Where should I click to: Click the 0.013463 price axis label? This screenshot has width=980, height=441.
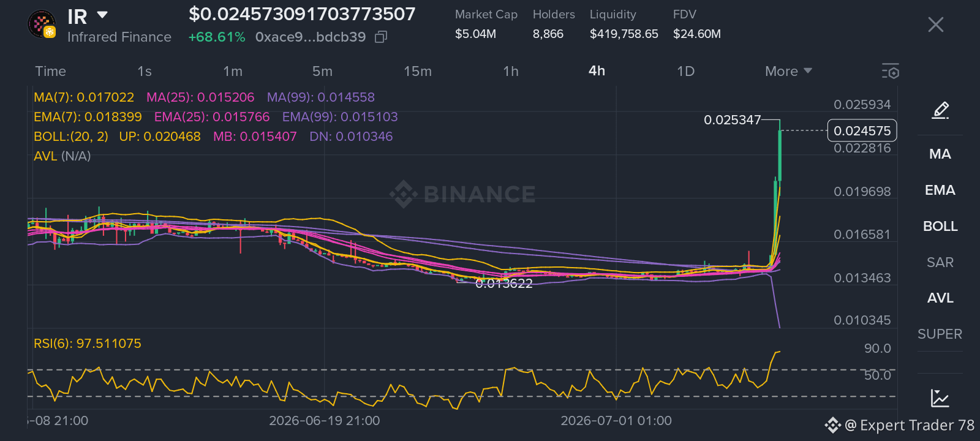coord(862,278)
